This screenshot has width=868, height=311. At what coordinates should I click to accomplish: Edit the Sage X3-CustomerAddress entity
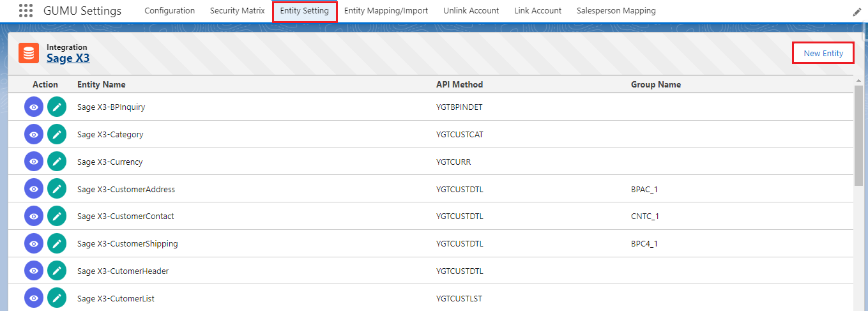coord(57,189)
